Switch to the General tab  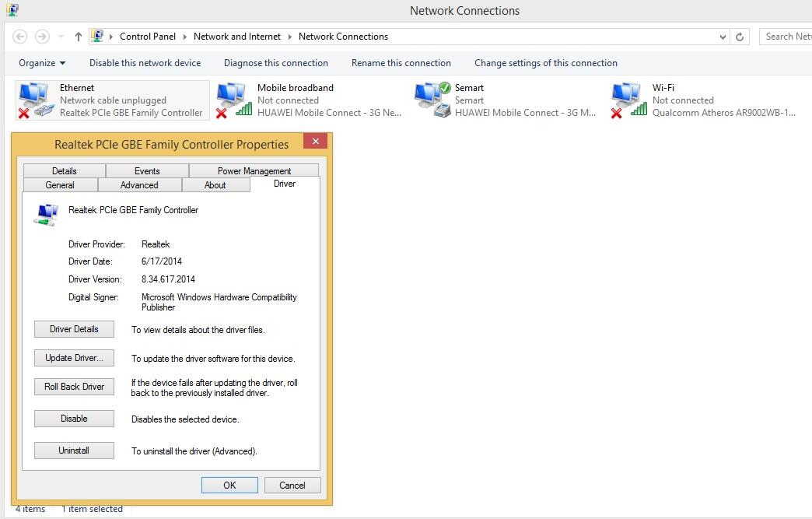tap(60, 185)
